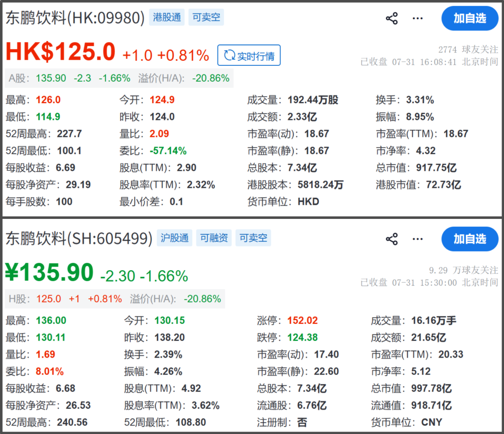Click 量比 1.69 value
504x434 pixels.
[x=45, y=355]
